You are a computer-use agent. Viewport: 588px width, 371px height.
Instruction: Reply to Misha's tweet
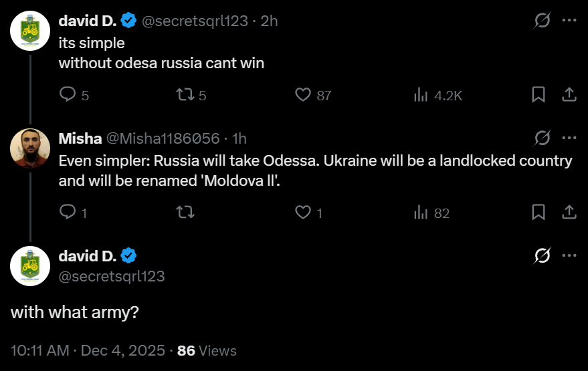tap(74, 213)
